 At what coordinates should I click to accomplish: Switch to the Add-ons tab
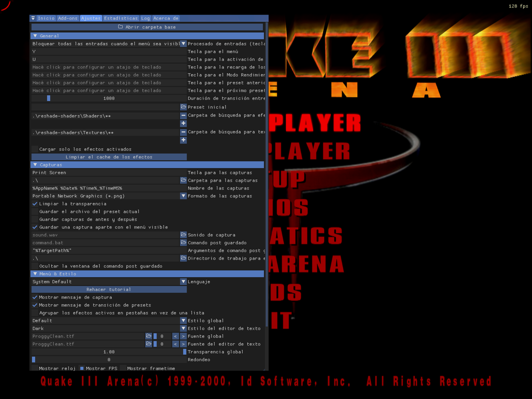[x=68, y=18]
